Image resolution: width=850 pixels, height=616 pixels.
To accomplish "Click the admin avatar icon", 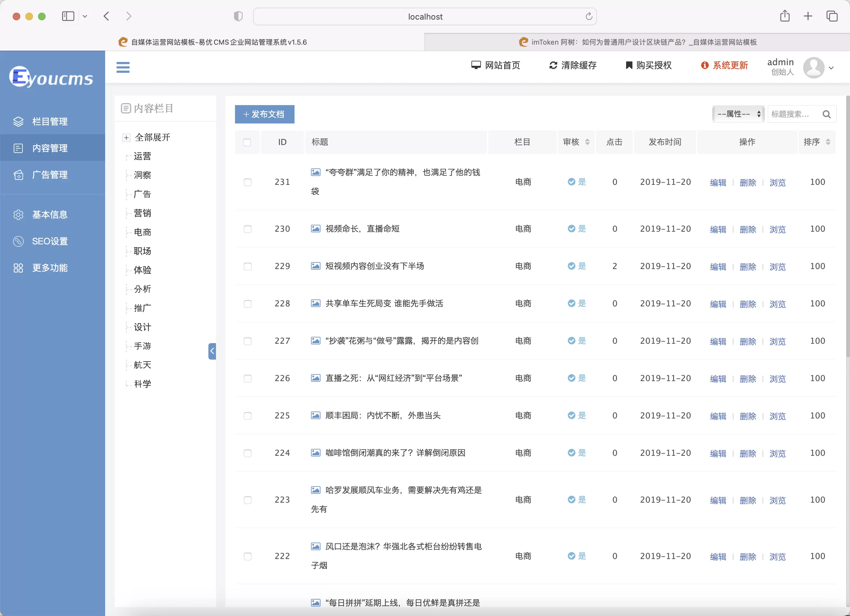I will [x=813, y=67].
